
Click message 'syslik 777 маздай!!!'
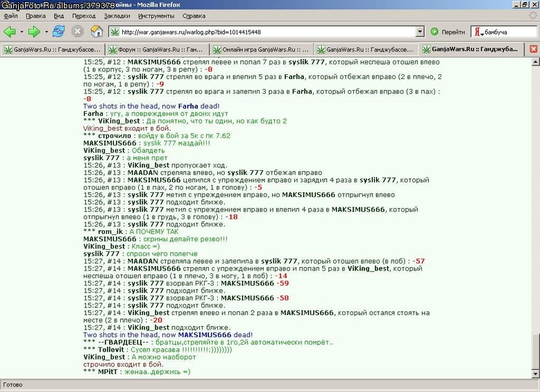(177, 143)
